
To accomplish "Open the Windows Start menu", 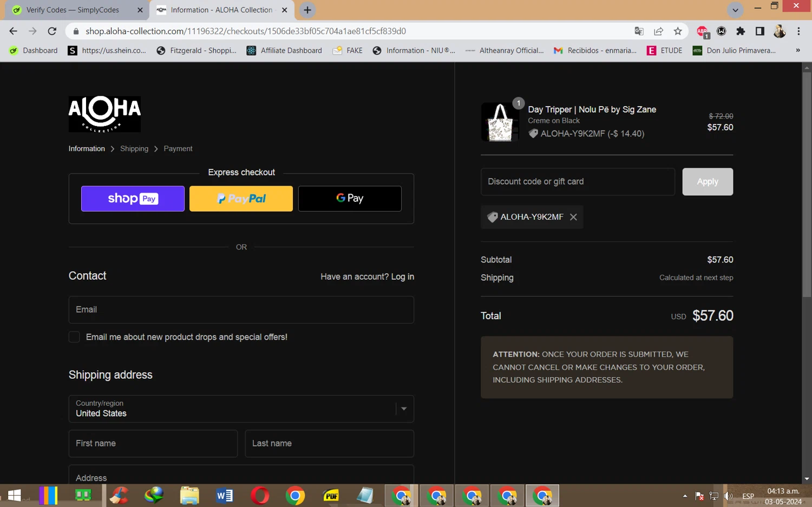I will coord(15,496).
